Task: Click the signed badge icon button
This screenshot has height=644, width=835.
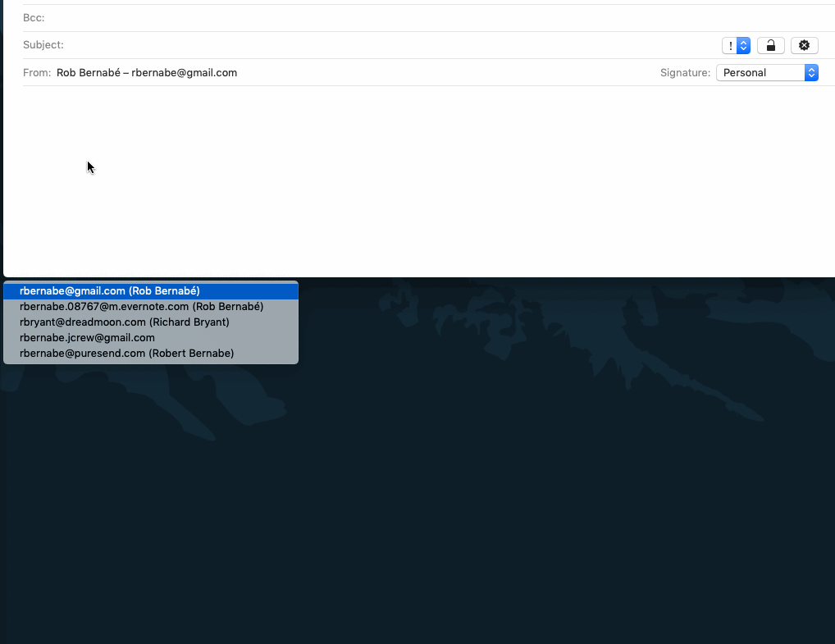Action: [x=804, y=46]
